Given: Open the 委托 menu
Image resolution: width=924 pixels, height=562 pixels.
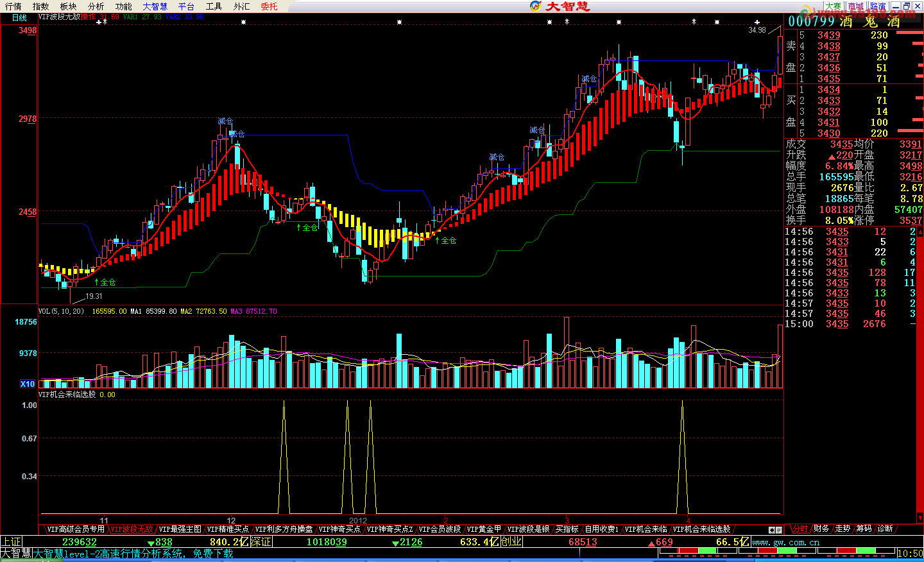Looking at the screenshot, I should click(269, 6).
